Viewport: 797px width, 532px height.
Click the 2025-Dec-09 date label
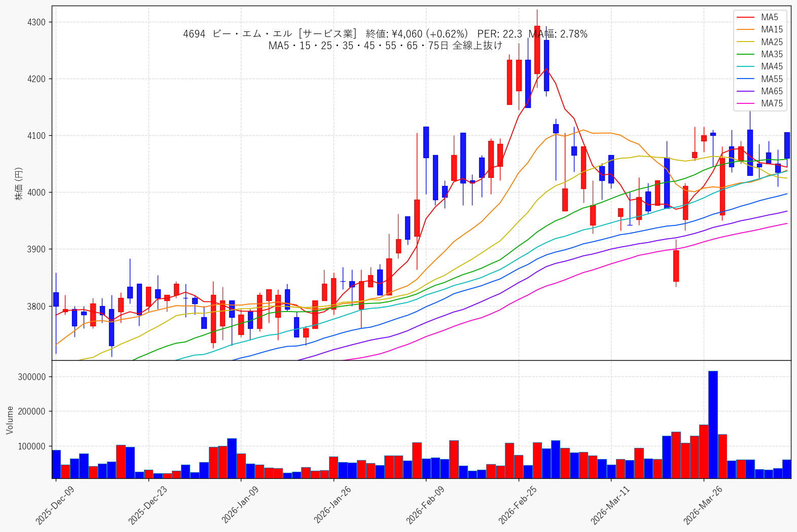(55, 505)
